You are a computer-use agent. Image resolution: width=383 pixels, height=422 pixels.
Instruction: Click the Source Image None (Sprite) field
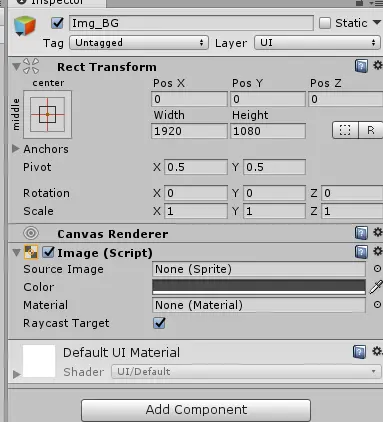click(259, 269)
